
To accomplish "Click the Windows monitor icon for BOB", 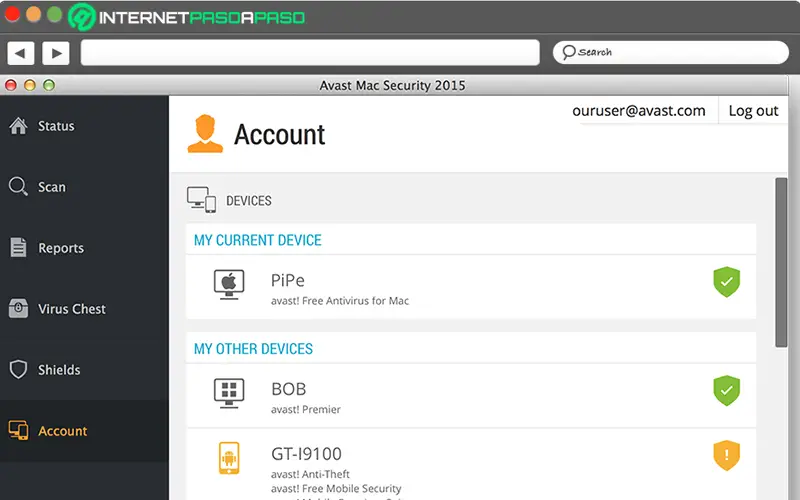I will click(229, 392).
